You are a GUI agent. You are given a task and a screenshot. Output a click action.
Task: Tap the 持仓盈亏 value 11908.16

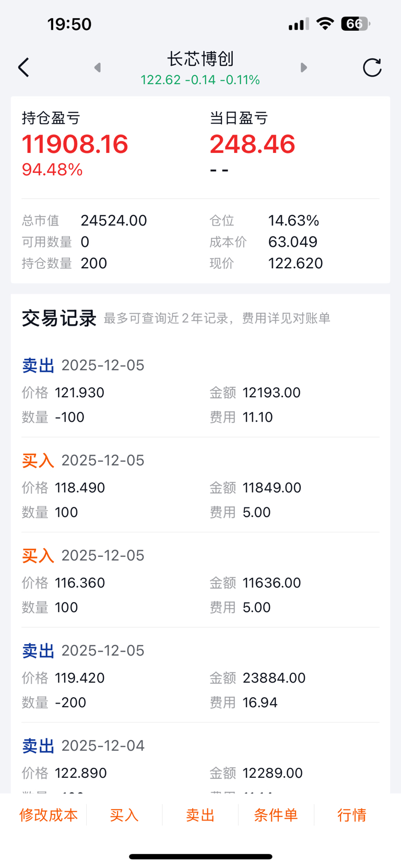75,145
